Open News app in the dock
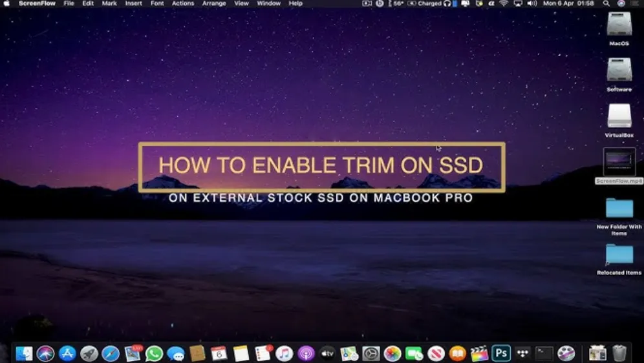 click(x=436, y=353)
